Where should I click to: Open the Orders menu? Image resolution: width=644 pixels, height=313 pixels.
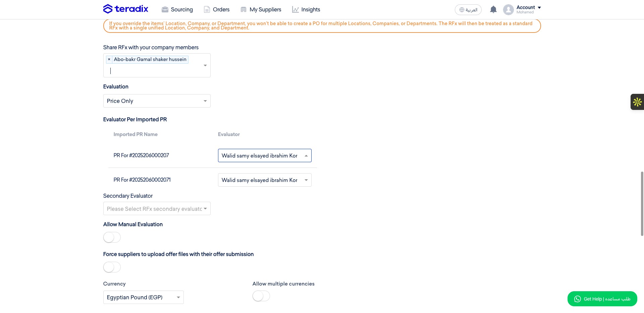(217, 10)
